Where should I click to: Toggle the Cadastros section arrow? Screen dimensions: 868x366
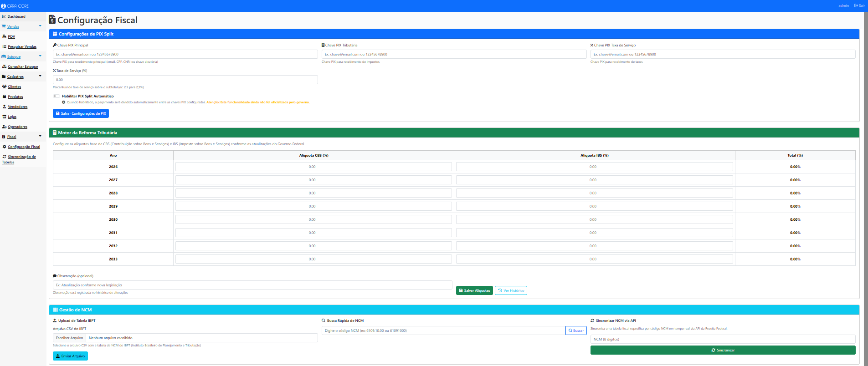[40, 76]
